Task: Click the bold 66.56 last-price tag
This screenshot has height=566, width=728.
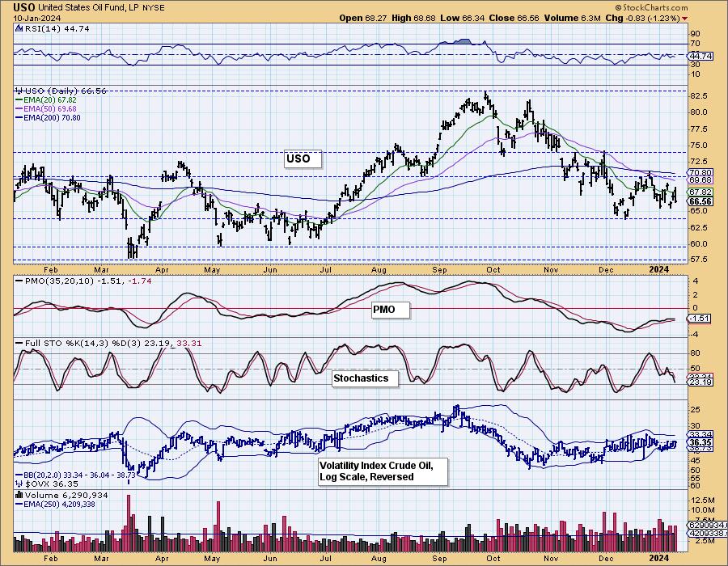Action: pos(700,201)
